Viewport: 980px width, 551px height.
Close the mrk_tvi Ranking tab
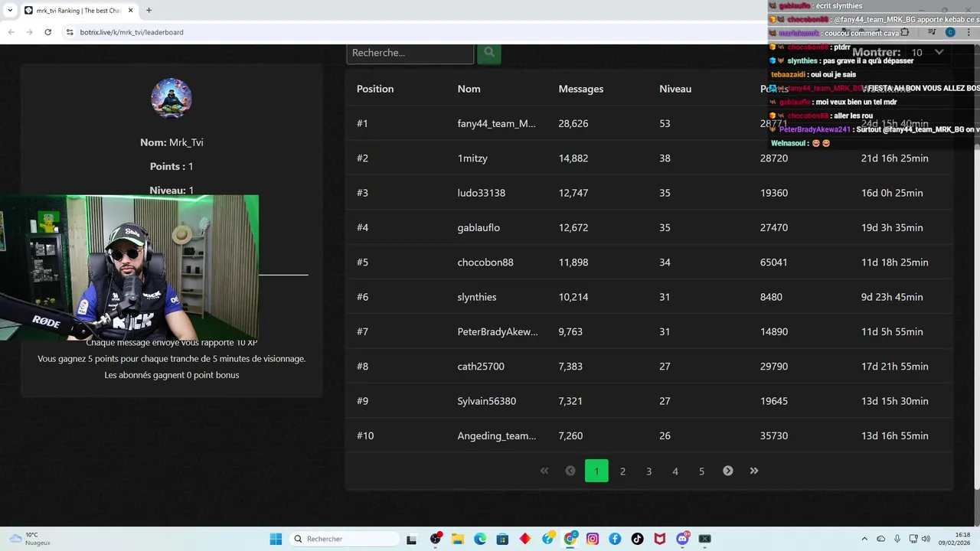point(130,11)
